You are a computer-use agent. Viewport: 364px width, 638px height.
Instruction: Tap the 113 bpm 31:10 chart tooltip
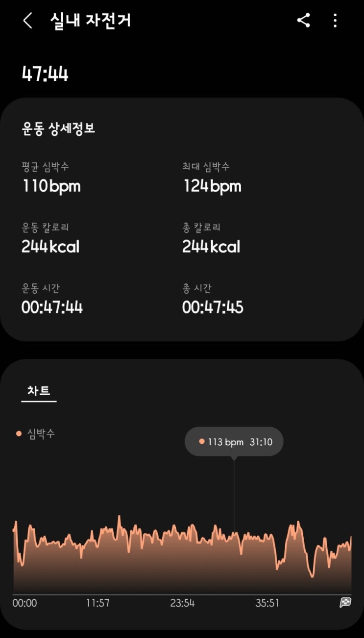pos(234,442)
